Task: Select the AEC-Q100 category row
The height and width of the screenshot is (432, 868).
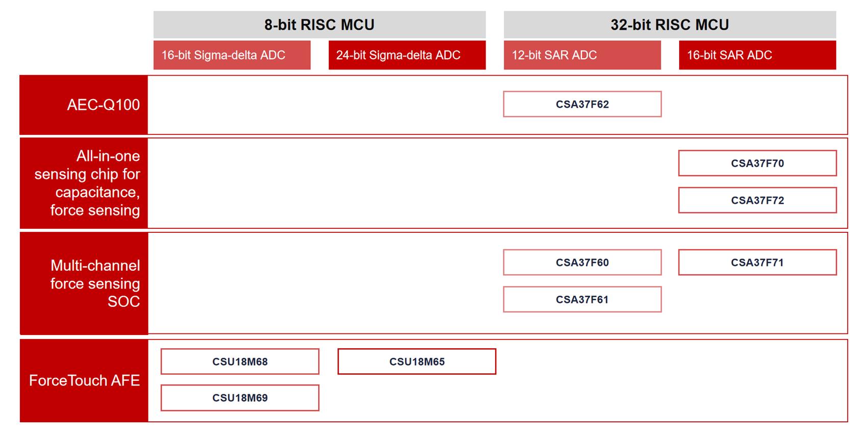Action: pyautogui.click(x=84, y=105)
